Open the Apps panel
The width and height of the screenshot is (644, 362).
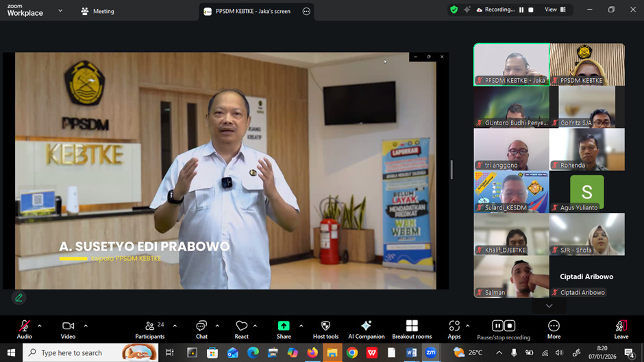[x=454, y=327]
